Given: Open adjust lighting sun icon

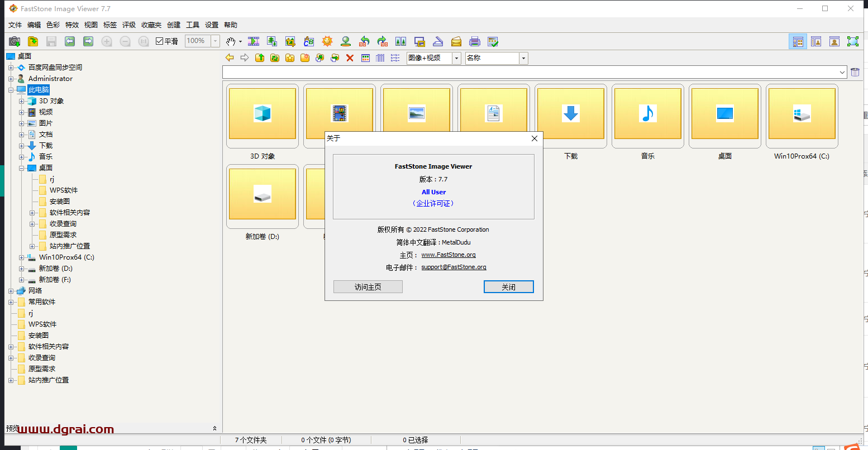Looking at the screenshot, I should [x=327, y=41].
